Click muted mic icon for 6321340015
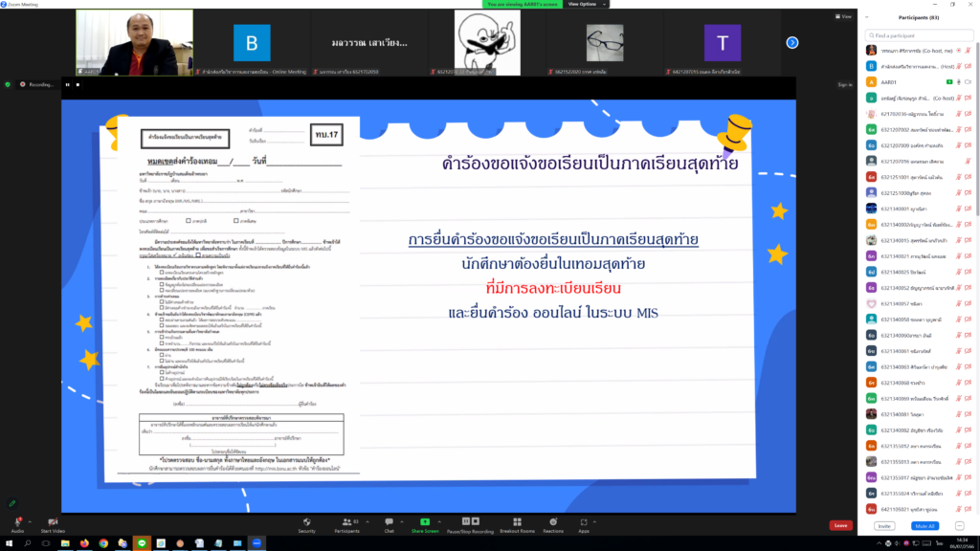Image resolution: width=980 pixels, height=551 pixels. click(x=959, y=240)
